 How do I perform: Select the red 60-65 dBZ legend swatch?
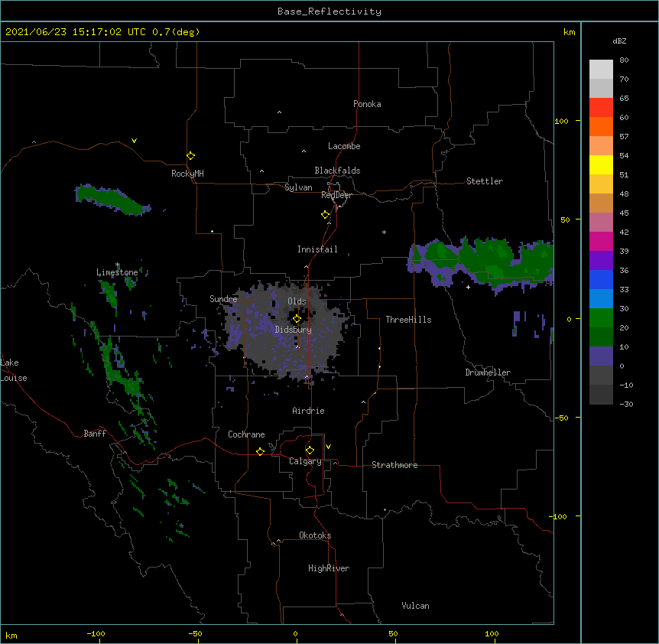601,108
